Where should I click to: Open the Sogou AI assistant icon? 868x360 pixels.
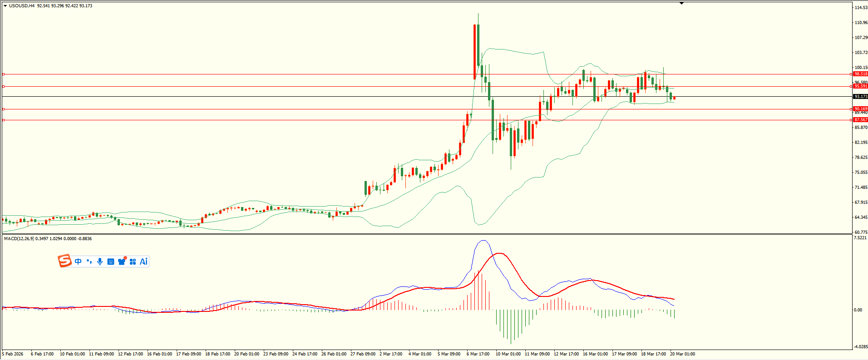pyautogui.click(x=143, y=261)
